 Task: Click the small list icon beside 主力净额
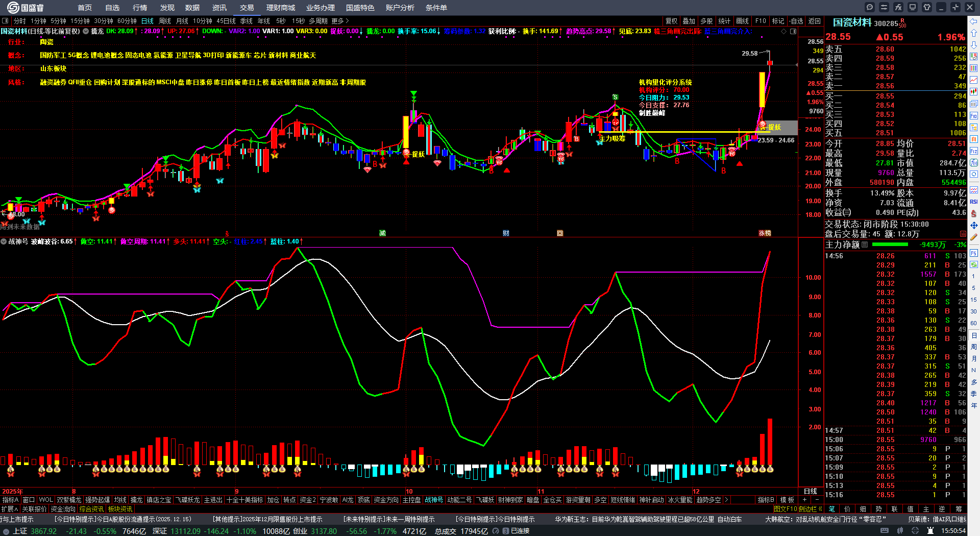(865, 245)
